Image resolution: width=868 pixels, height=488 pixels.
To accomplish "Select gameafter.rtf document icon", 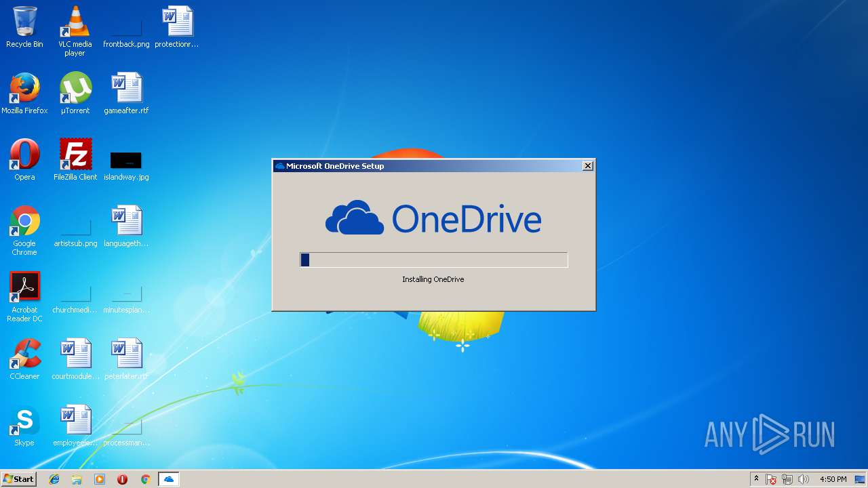I will 126,94.
